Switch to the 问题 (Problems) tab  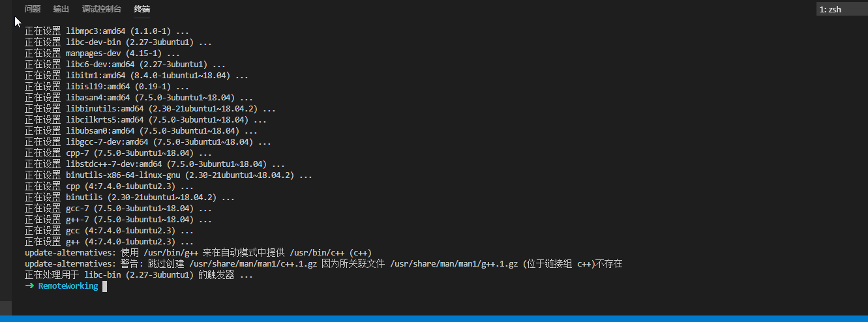[x=32, y=9]
